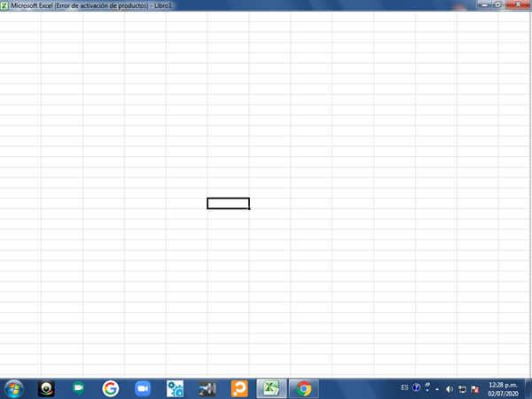Open the volume speaker control
532x399 pixels.
450,389
